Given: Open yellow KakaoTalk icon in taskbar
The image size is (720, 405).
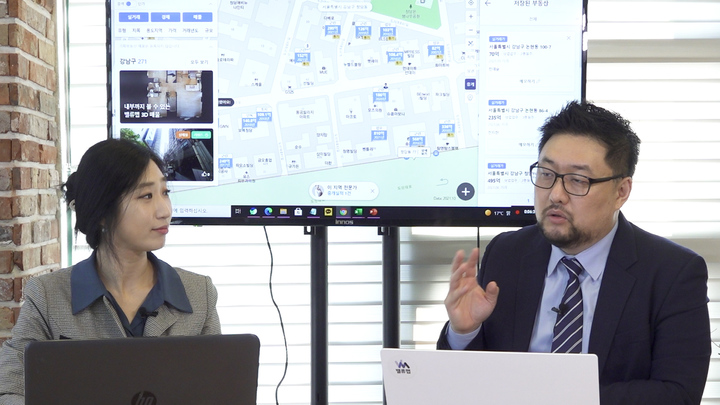Looking at the screenshot, I should [328, 211].
